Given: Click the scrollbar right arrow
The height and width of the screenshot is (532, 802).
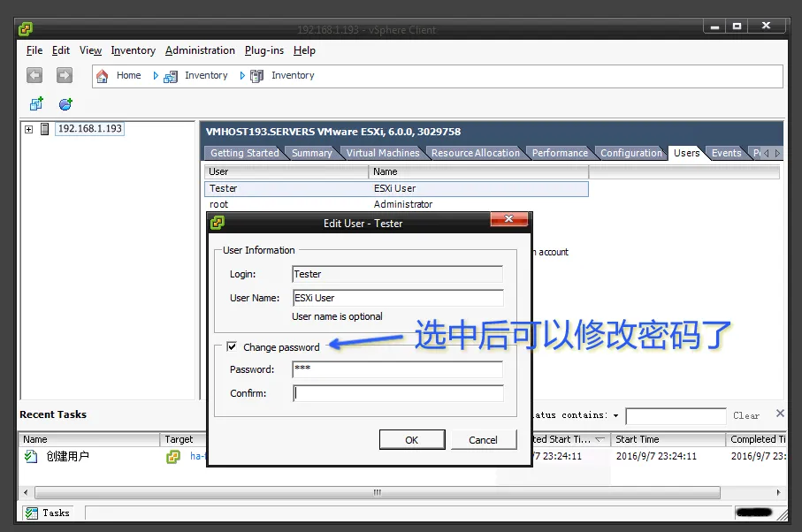Looking at the screenshot, I should point(778,492).
